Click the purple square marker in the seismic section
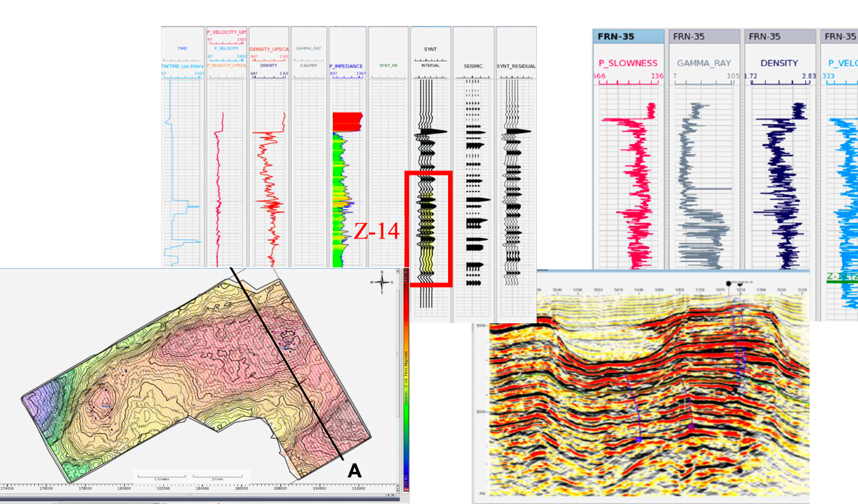Viewport: 858px width, 504px height. pos(690,426)
